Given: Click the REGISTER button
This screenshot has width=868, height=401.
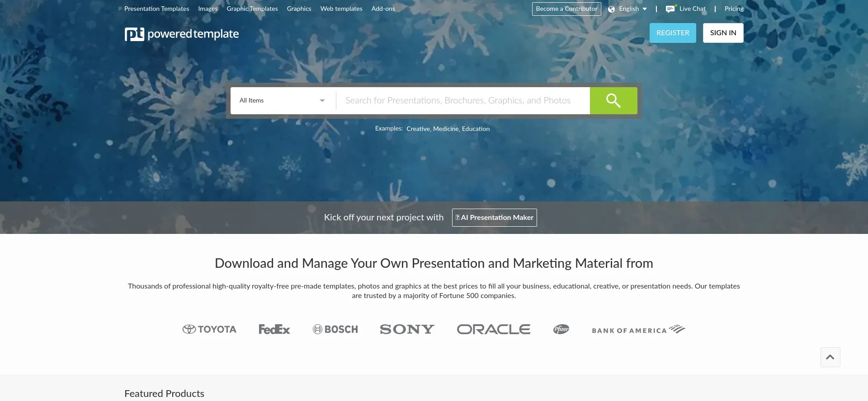Looking at the screenshot, I should click(672, 33).
